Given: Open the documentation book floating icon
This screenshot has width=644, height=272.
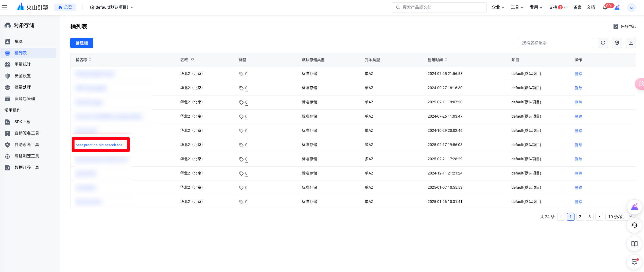Looking at the screenshot, I should coord(634,244).
